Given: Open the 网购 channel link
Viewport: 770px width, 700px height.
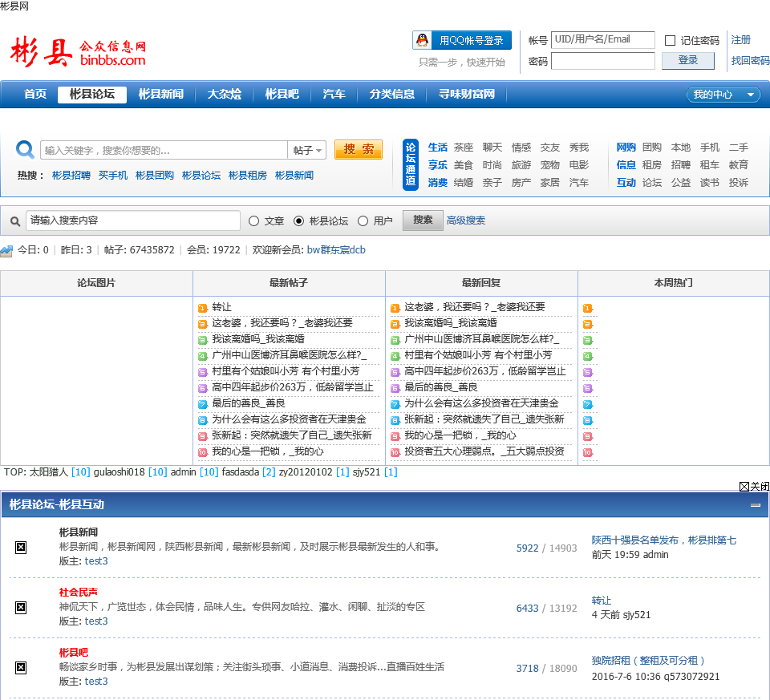Looking at the screenshot, I should point(626,148).
